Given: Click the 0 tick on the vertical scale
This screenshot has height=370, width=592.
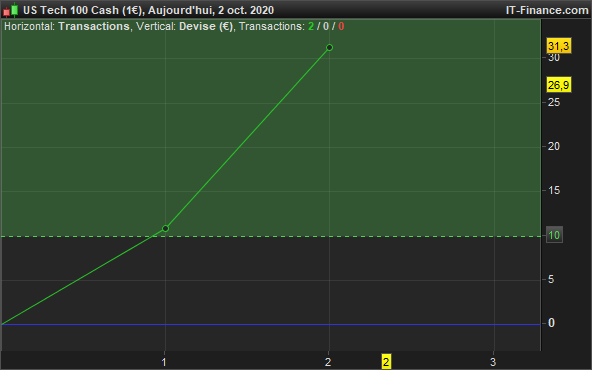Looking at the screenshot, I should pyautogui.click(x=551, y=323).
